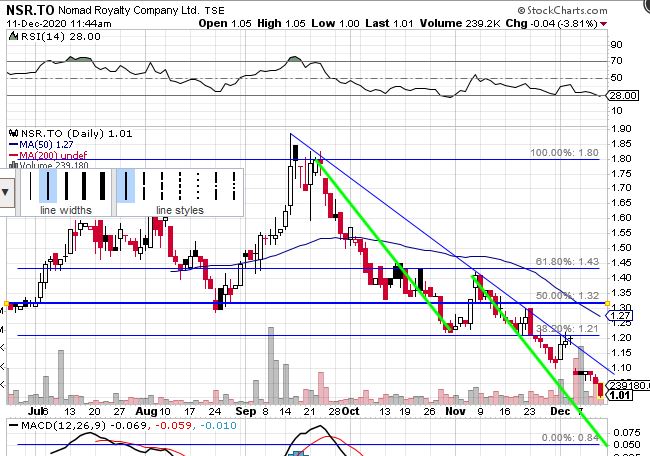The image size is (650, 456).
Task: Click the 'line widths' caption
Action: (66, 210)
